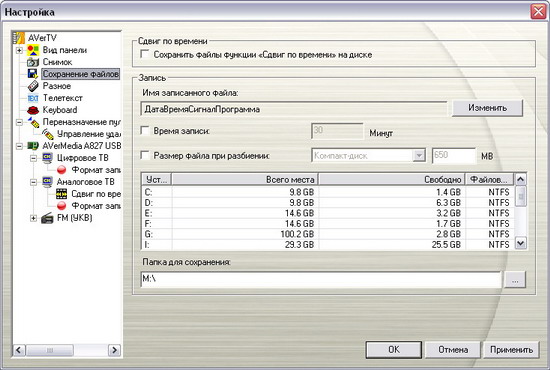Click the Разное remote control icon

coord(33,86)
